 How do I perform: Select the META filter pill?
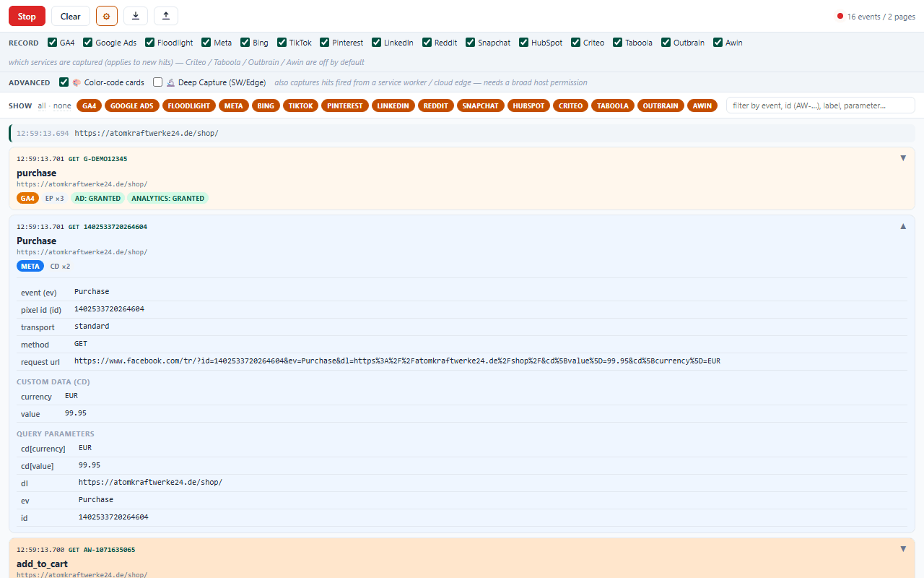234,105
